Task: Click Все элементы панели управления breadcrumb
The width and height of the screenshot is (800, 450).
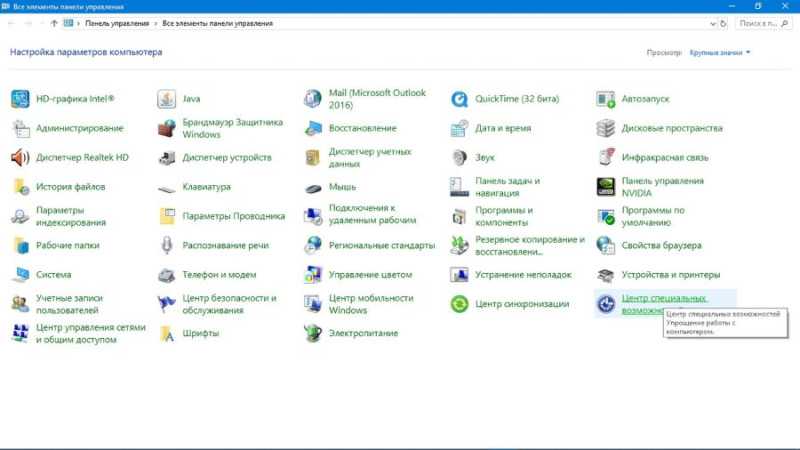Action: click(x=217, y=23)
